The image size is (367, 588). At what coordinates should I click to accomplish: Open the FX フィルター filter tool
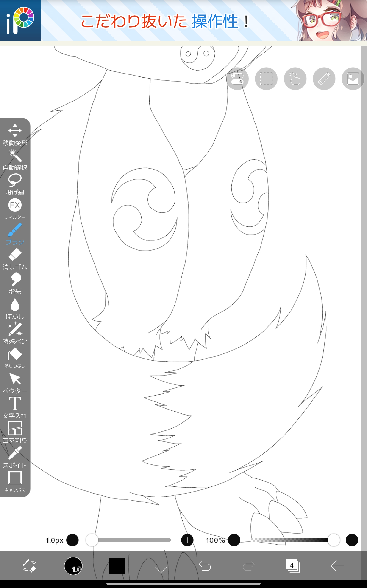[15, 209]
